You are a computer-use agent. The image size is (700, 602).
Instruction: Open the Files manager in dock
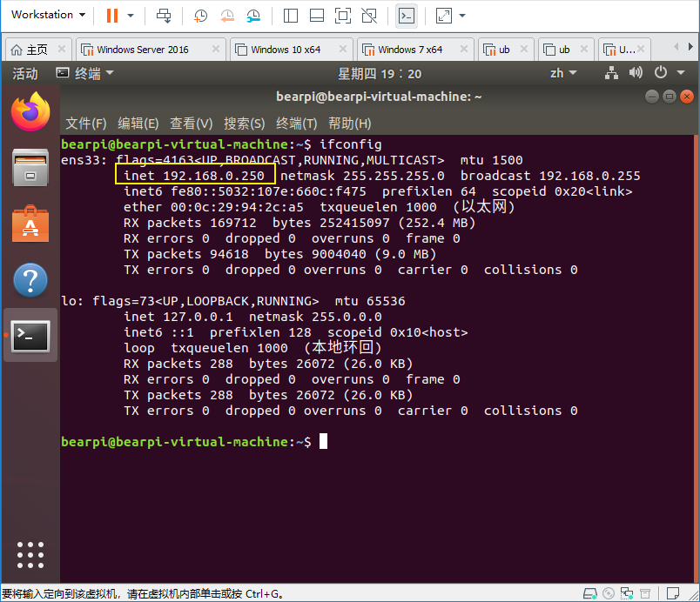click(30, 167)
